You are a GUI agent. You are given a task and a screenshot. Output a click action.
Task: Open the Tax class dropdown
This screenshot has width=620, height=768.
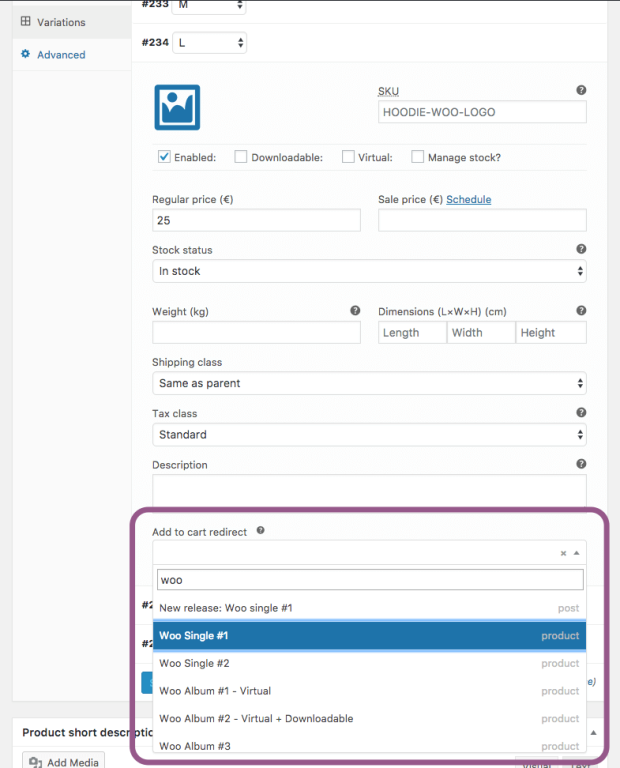[369, 434]
